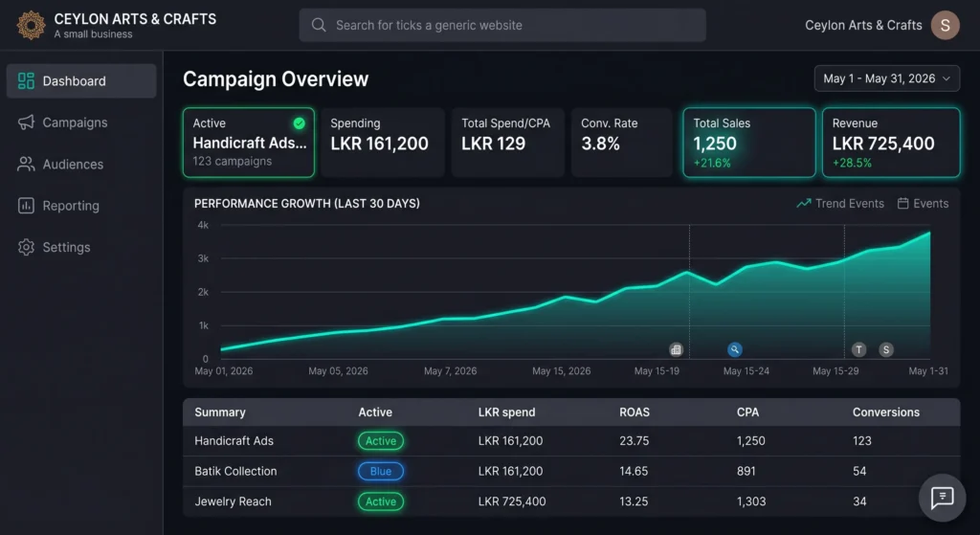Viewport: 980px width, 535px height.
Task: Click ROAS value 13.25
Action: (634, 502)
